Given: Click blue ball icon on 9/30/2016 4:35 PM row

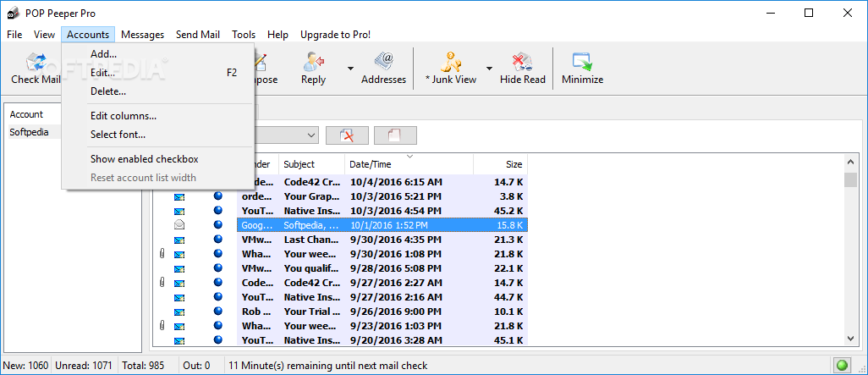Looking at the screenshot, I should point(218,239).
